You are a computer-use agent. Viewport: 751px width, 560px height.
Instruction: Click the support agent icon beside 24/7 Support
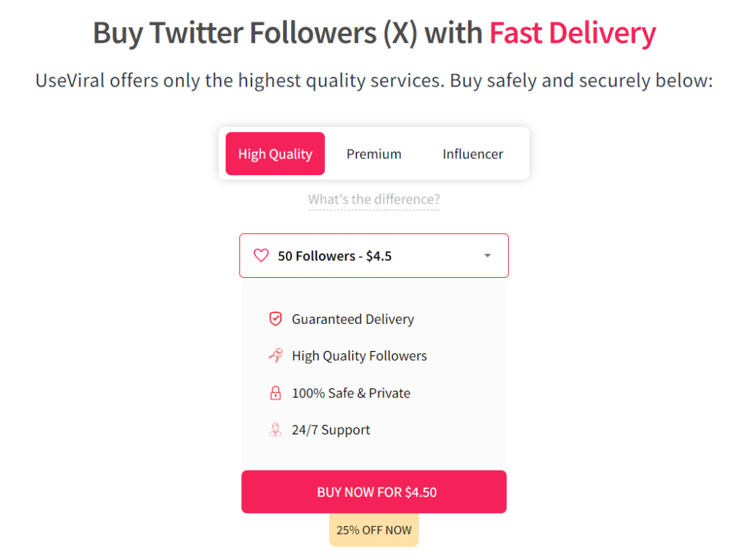tap(276, 430)
